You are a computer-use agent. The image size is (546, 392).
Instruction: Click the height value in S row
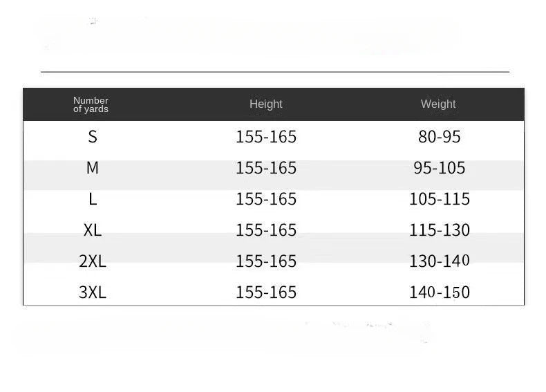point(266,137)
